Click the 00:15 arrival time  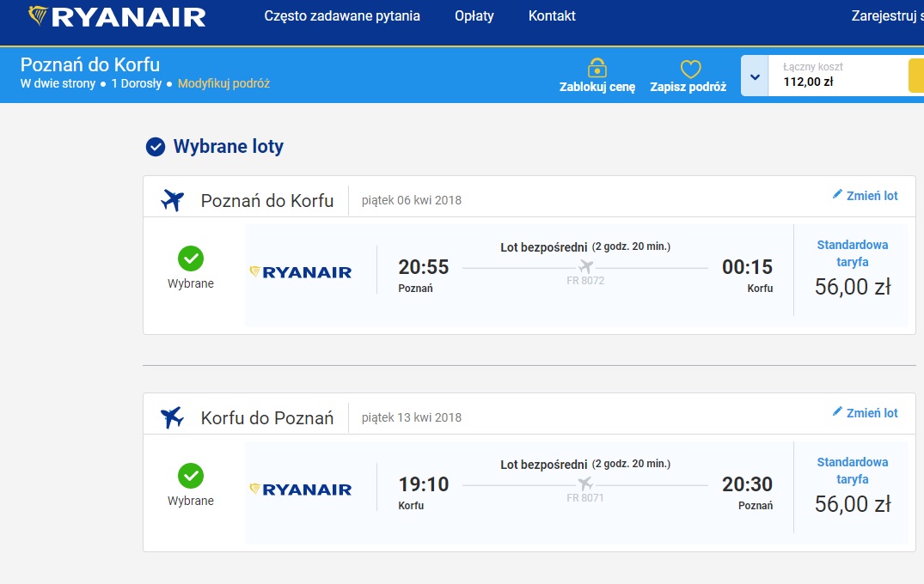(747, 267)
